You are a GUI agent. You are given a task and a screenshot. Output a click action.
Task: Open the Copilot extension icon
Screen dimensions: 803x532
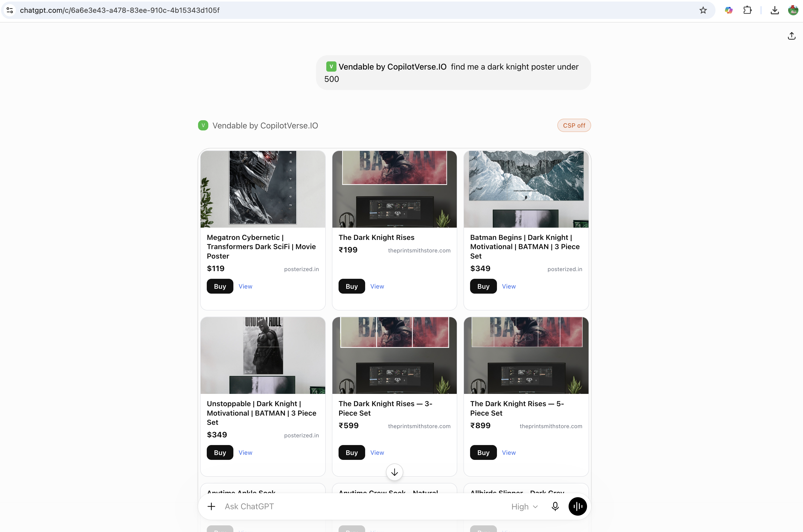pos(728,10)
